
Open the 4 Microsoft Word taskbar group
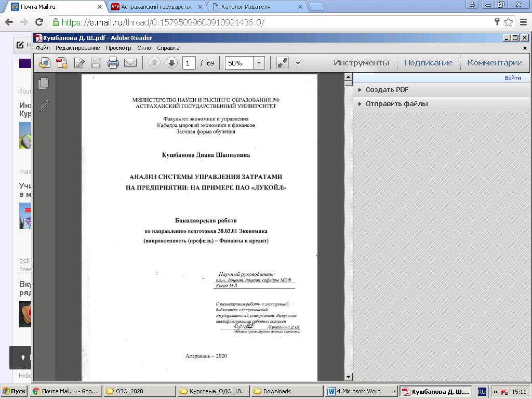pyautogui.click(x=362, y=391)
